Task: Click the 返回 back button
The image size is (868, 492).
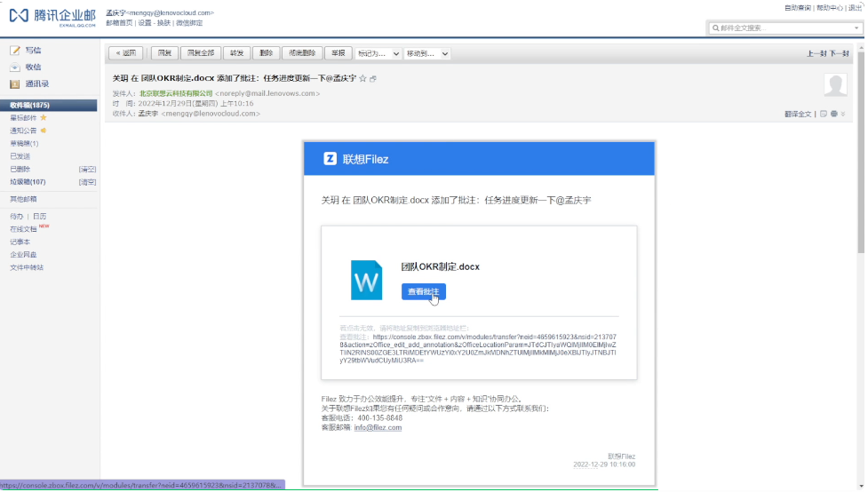Action: pos(126,53)
